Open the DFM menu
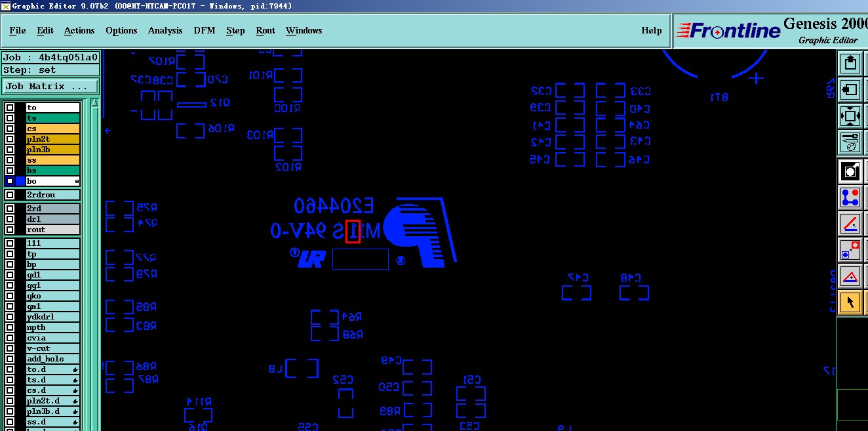 [205, 30]
